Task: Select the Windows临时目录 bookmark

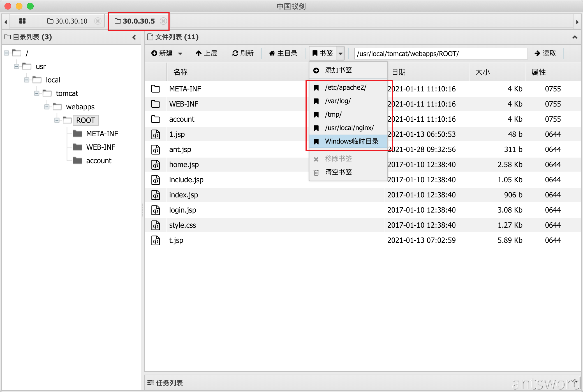Action: pyautogui.click(x=351, y=141)
